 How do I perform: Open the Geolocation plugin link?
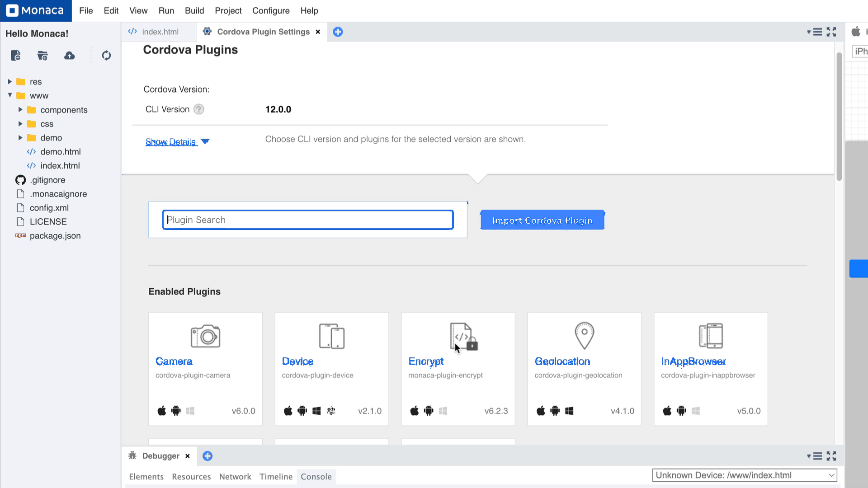tap(562, 361)
